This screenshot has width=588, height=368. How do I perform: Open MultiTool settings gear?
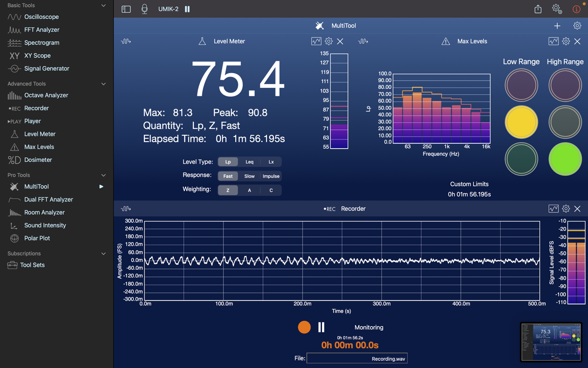[x=577, y=26]
